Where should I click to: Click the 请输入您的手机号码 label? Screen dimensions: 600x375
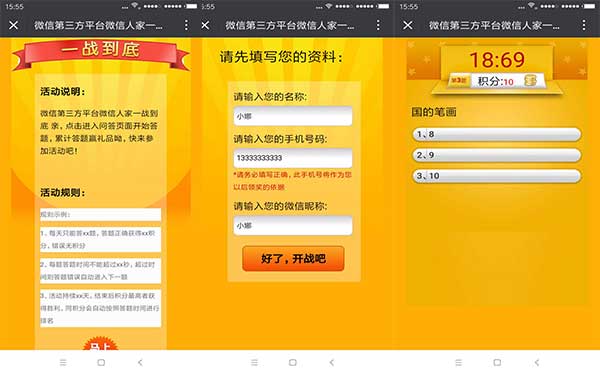pyautogui.click(x=280, y=139)
